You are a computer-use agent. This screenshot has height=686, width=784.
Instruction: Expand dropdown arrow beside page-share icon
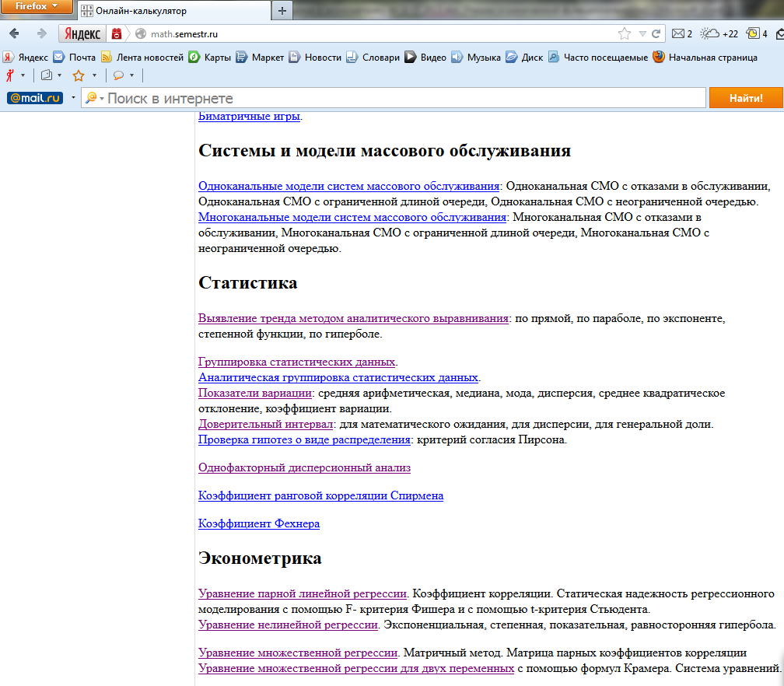click(x=59, y=75)
